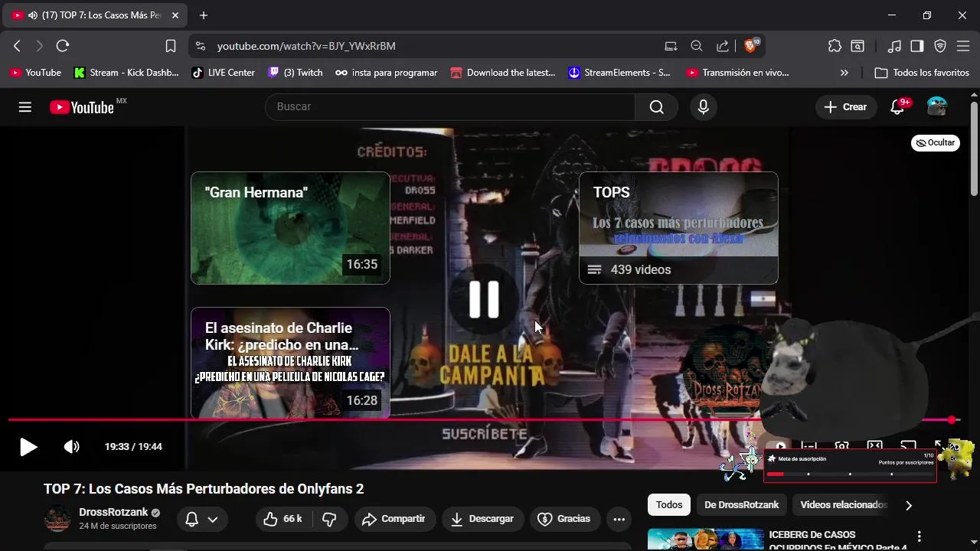Click the ICEBERG De CASOS video title
This screenshot has width=980, height=551.
click(838, 540)
